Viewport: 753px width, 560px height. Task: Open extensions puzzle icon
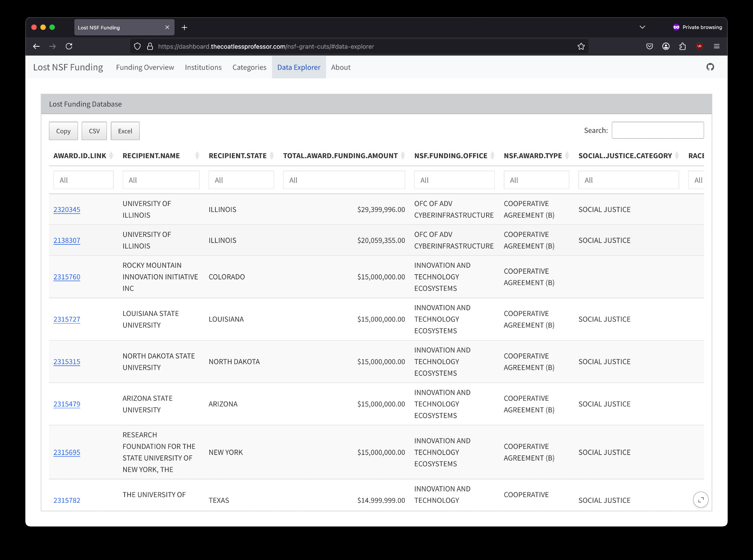click(x=682, y=46)
